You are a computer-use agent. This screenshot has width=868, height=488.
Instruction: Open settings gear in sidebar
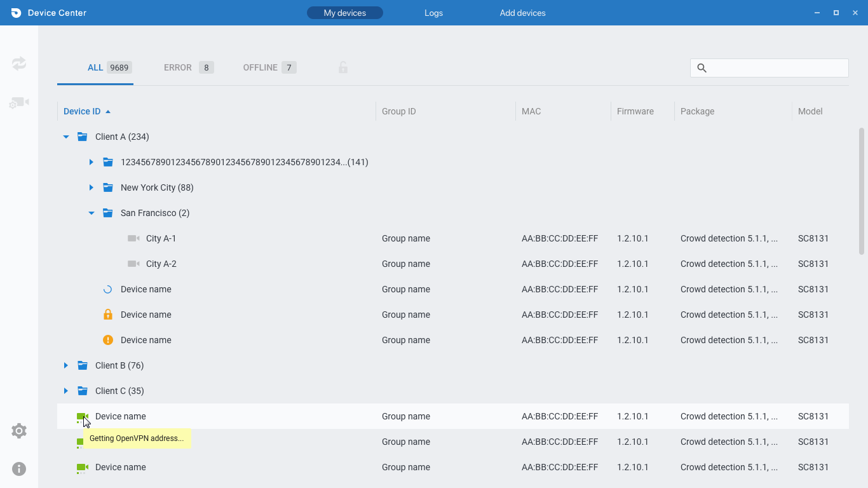(19, 431)
